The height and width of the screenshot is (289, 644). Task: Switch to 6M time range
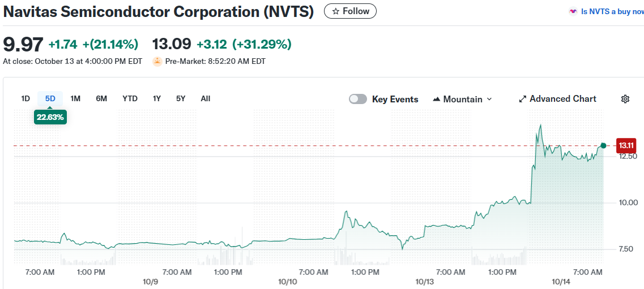pos(101,98)
